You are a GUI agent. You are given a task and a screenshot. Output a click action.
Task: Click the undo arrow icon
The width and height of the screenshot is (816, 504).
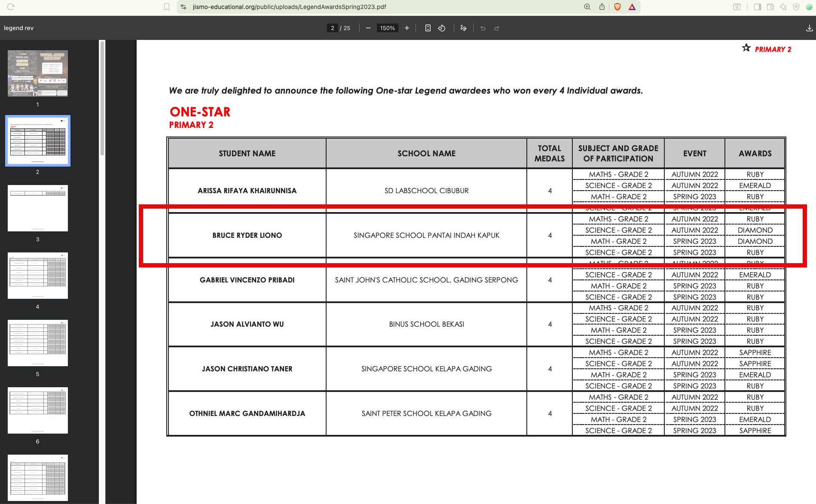point(483,28)
